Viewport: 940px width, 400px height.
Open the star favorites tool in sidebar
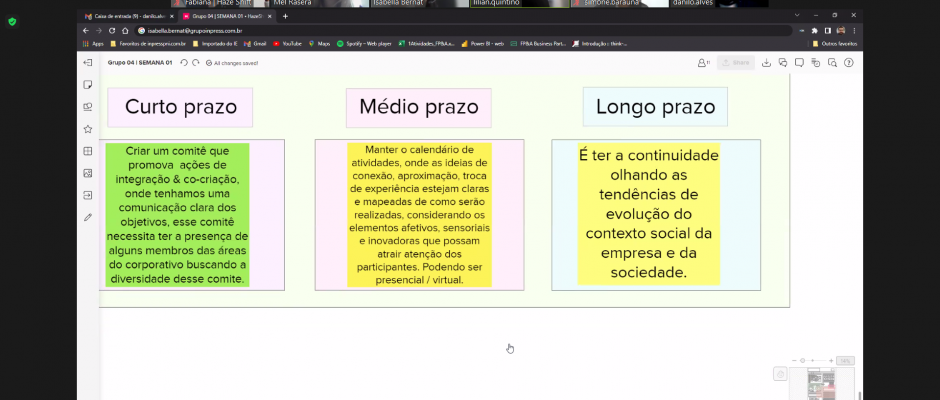(x=88, y=129)
